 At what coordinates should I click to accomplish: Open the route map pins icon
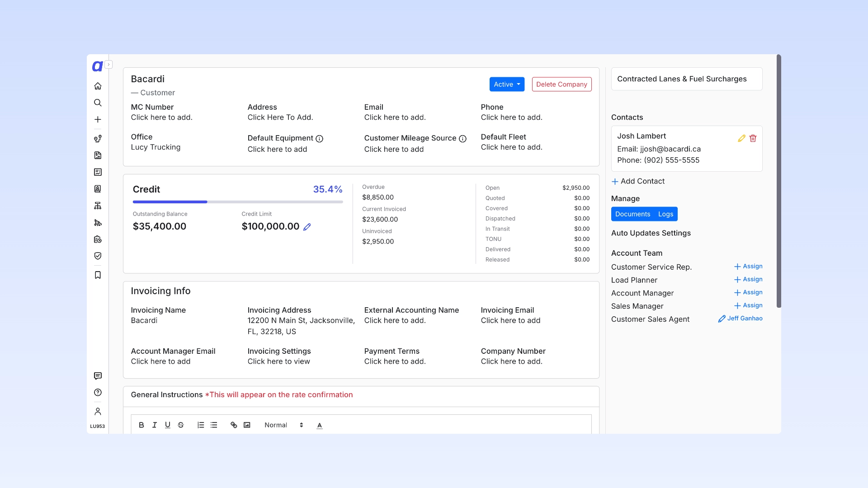(98, 139)
